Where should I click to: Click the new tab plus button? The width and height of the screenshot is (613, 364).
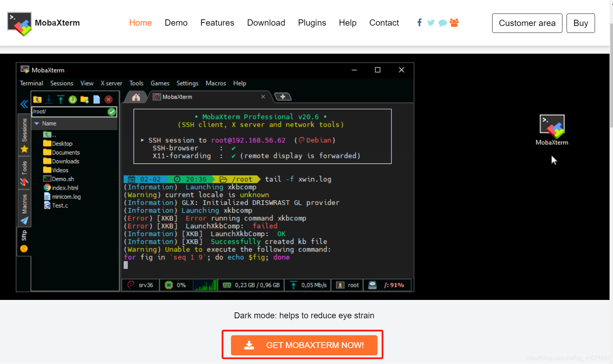tap(283, 97)
